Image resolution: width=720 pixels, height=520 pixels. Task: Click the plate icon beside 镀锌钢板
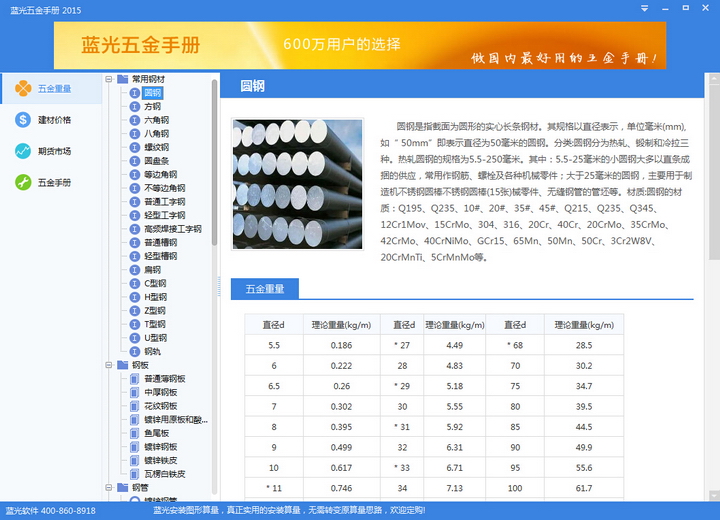pyautogui.click(x=135, y=447)
